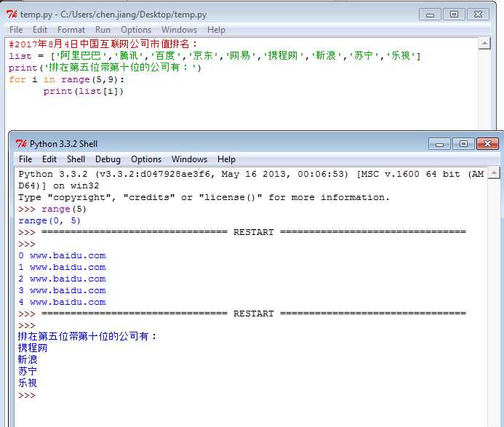
Task: Click the '0 www.baidu.com' output line
Action: tap(62, 255)
